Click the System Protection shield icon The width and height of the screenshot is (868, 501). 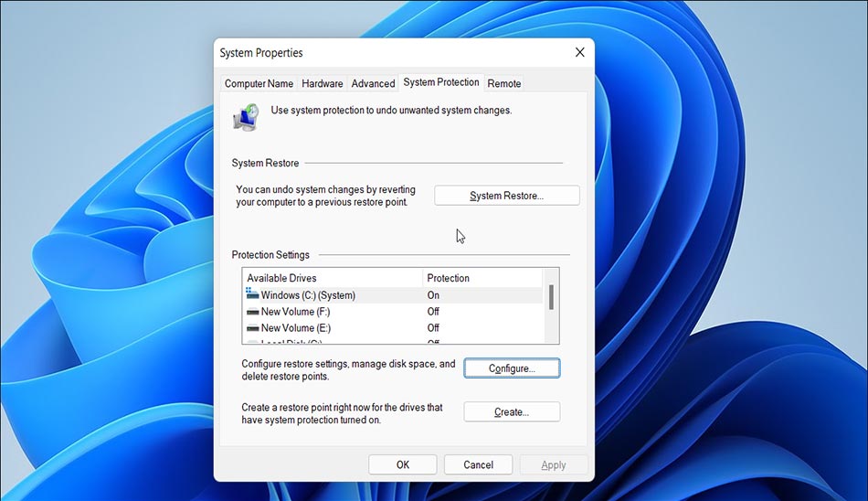coord(246,116)
